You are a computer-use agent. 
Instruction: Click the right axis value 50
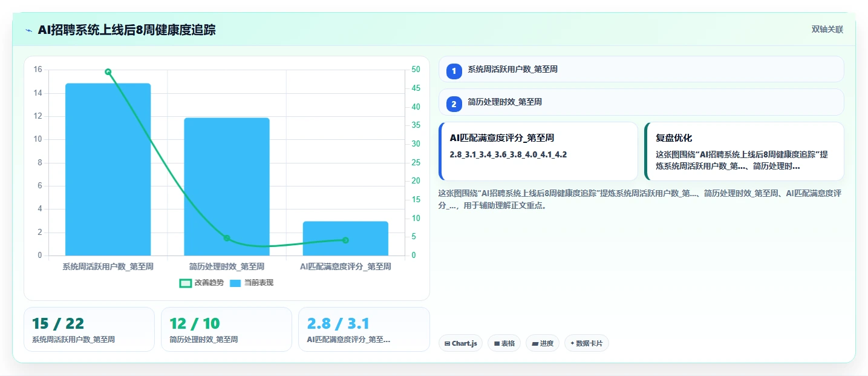coord(416,70)
